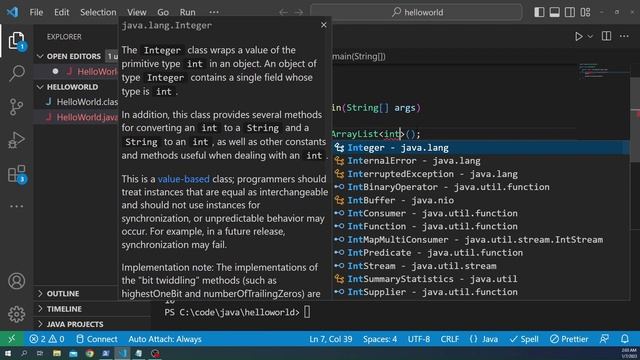Split the editor to the right
Viewport: 640px width, 360px height.
pyautogui.click(x=607, y=36)
